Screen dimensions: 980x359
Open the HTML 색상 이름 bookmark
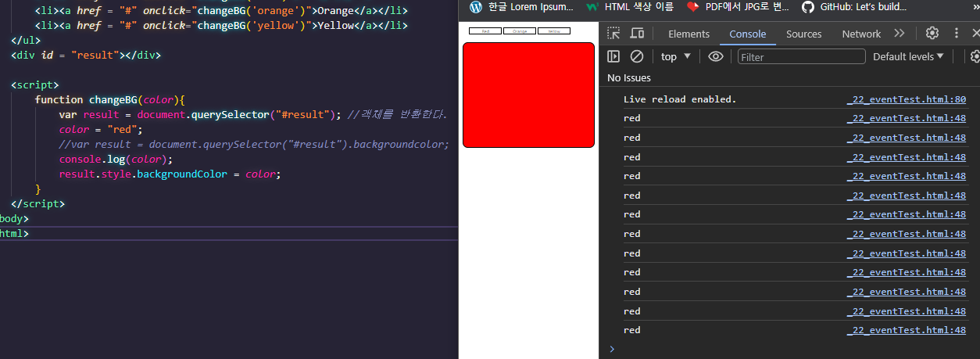click(x=630, y=7)
